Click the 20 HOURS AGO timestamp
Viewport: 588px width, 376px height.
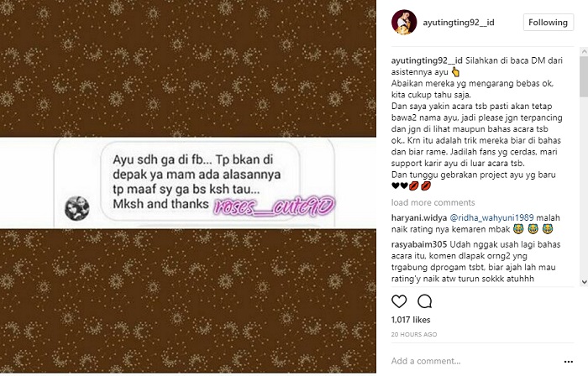point(414,334)
